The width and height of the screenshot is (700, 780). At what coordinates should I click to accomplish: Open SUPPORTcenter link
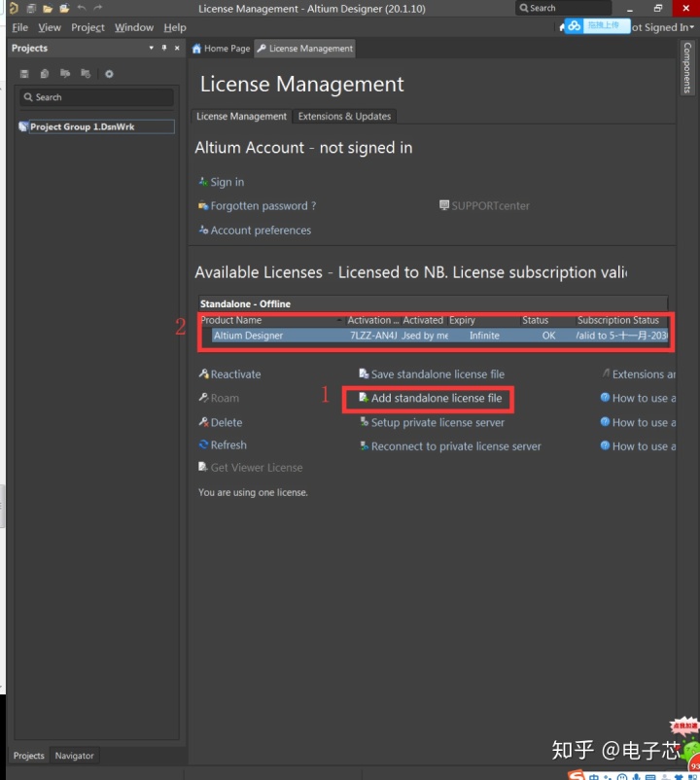[x=490, y=206]
